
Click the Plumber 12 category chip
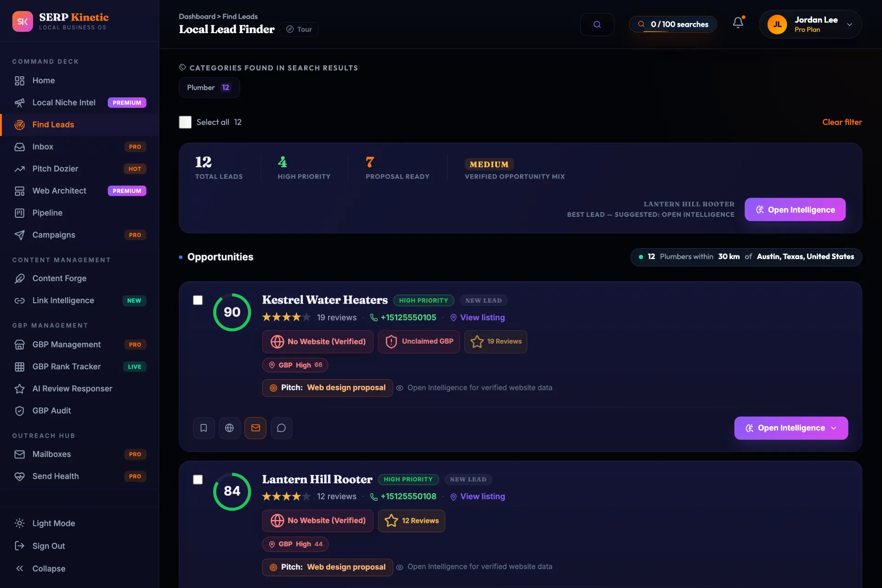point(209,88)
